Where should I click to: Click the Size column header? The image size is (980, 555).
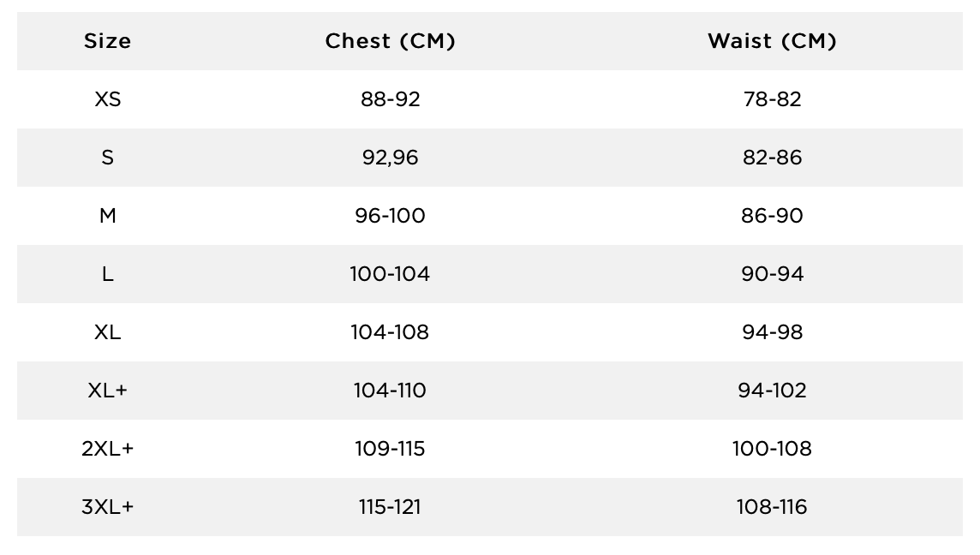tap(107, 41)
